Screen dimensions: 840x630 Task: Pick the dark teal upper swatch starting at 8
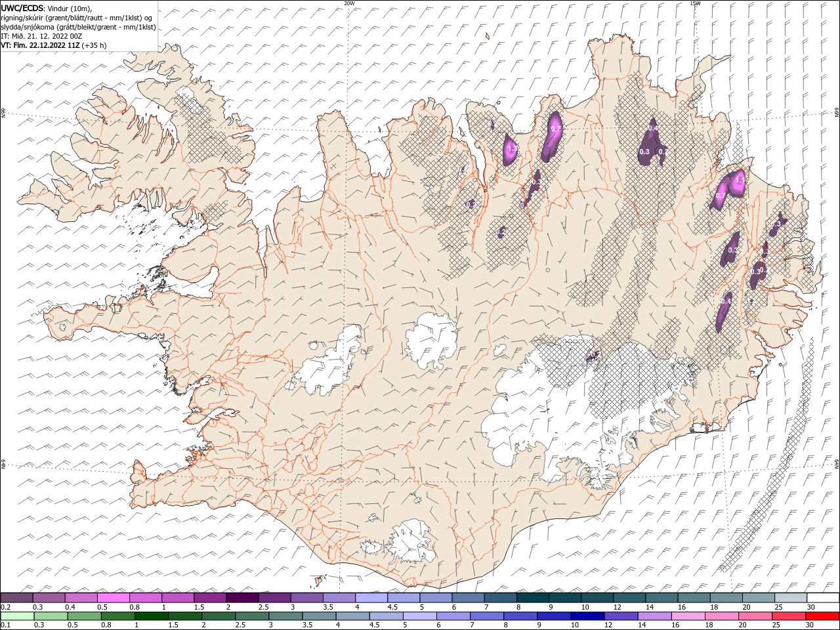(532, 598)
